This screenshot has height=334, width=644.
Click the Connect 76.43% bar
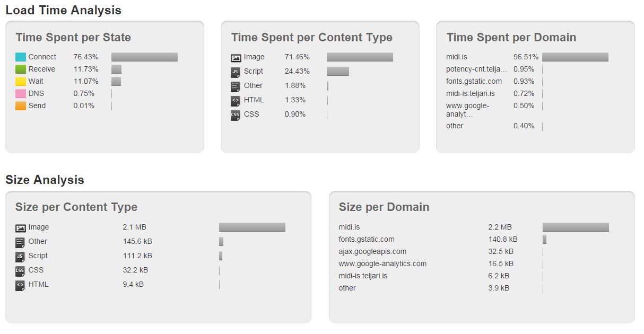(144, 57)
